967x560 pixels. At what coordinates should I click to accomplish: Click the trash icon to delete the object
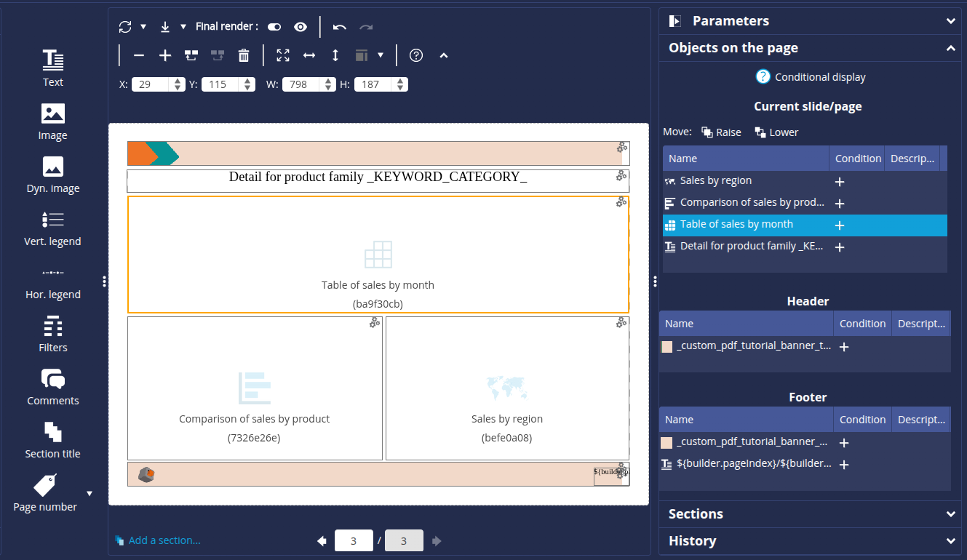tap(244, 55)
